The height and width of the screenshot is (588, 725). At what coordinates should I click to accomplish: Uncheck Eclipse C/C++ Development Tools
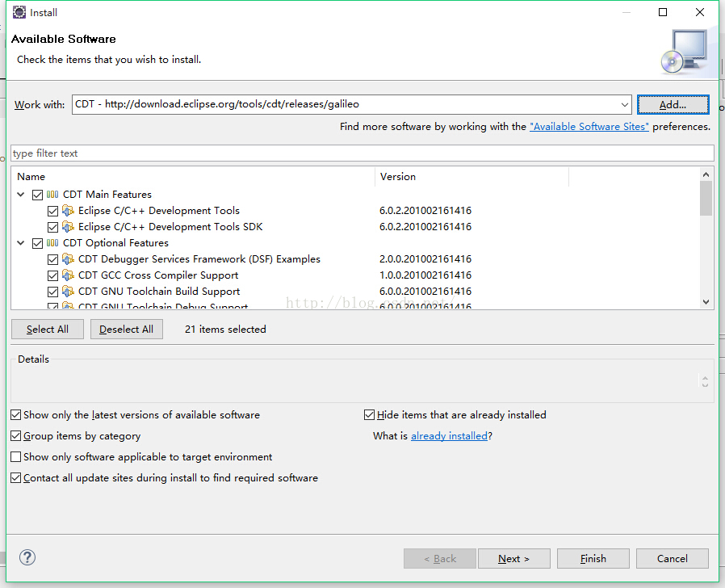coord(52,212)
